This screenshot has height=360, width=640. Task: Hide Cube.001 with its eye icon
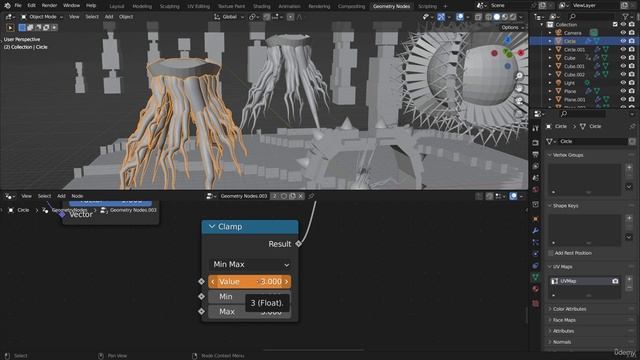623,66
